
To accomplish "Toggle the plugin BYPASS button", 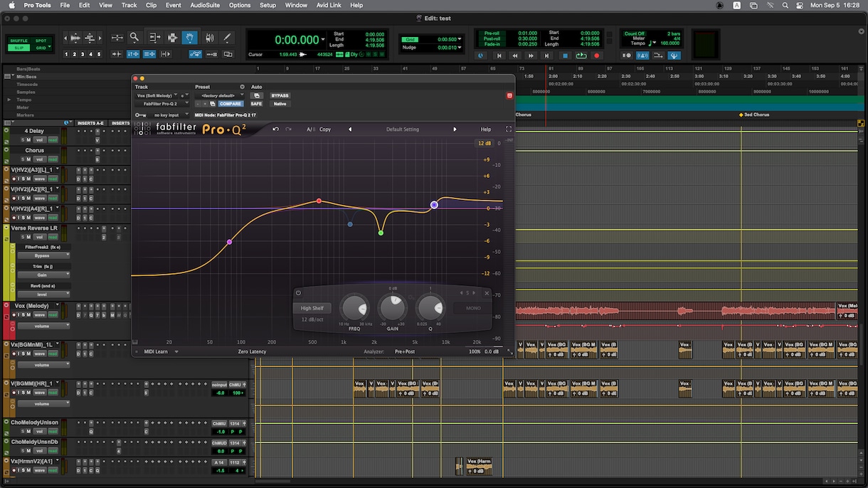I will (x=280, y=95).
